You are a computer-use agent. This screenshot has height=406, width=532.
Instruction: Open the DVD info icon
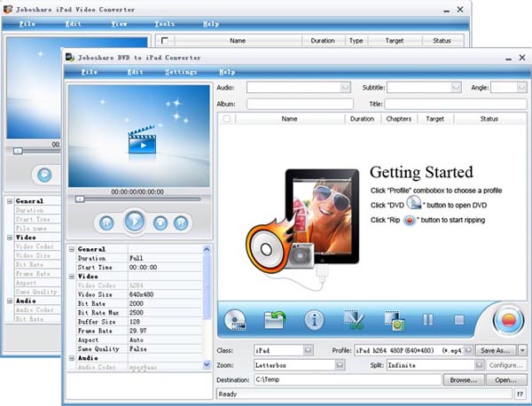point(314,320)
